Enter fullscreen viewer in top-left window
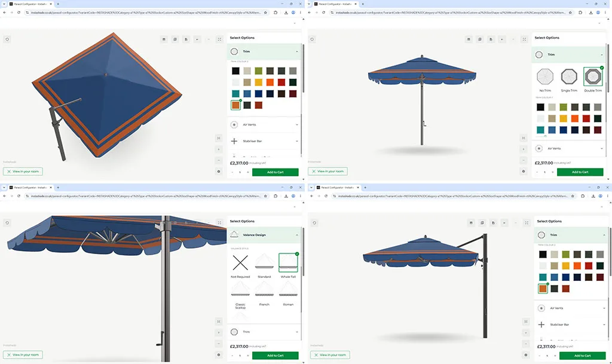 (x=219, y=39)
